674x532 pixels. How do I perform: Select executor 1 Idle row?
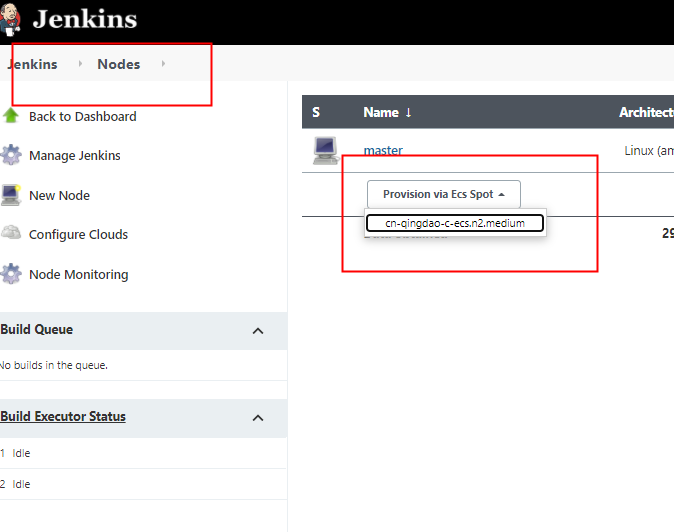[x=143, y=453]
